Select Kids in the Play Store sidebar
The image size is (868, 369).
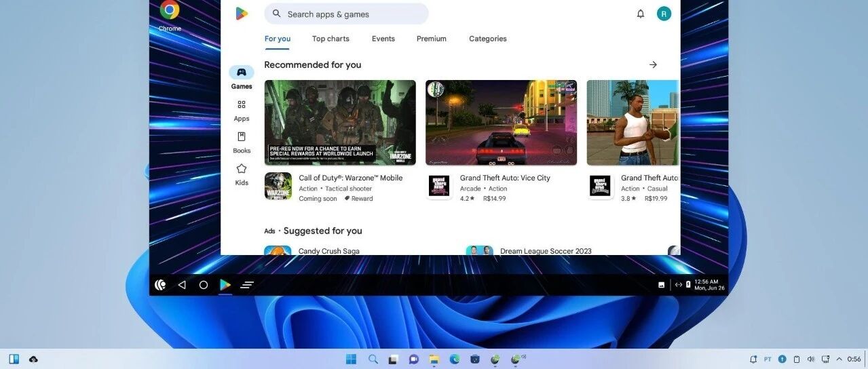point(242,175)
